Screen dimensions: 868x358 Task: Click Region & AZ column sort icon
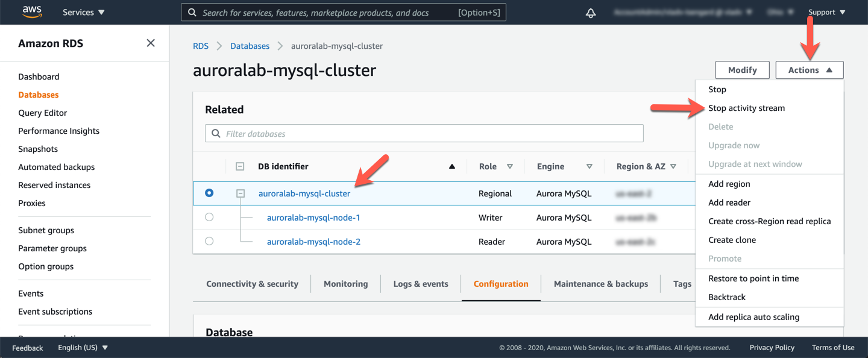(673, 166)
